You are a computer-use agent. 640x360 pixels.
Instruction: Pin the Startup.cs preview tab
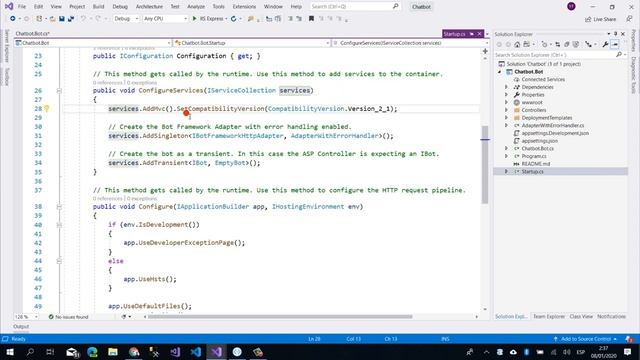pos(471,34)
